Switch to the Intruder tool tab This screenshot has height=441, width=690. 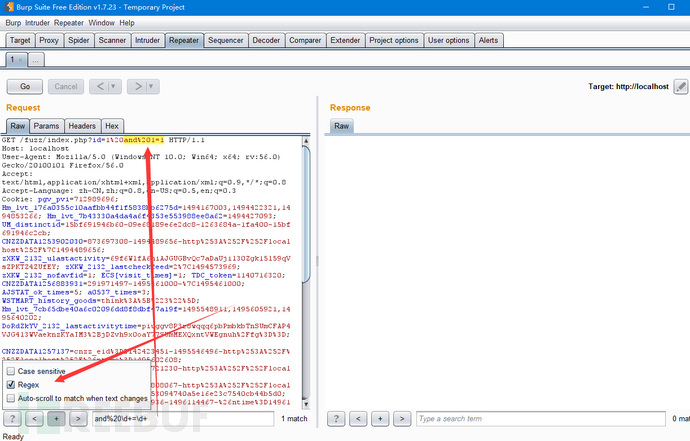click(x=147, y=40)
